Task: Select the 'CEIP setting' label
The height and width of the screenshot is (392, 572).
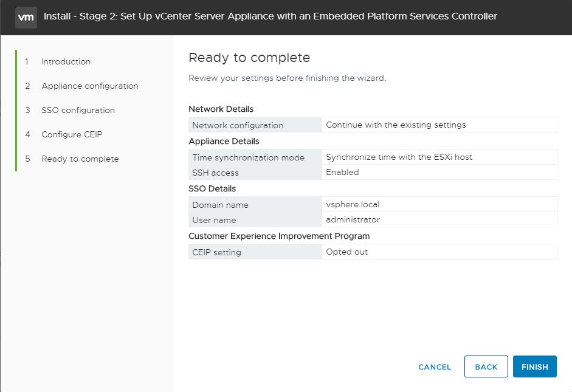Action: click(216, 252)
